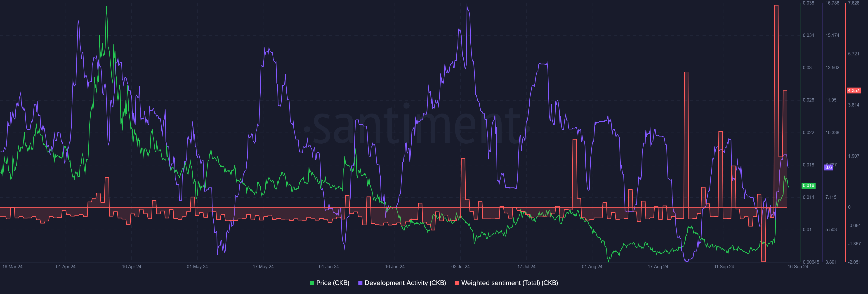Click the 1.907 sentiment axis value
Screen dimensions: 868x294
854,156
